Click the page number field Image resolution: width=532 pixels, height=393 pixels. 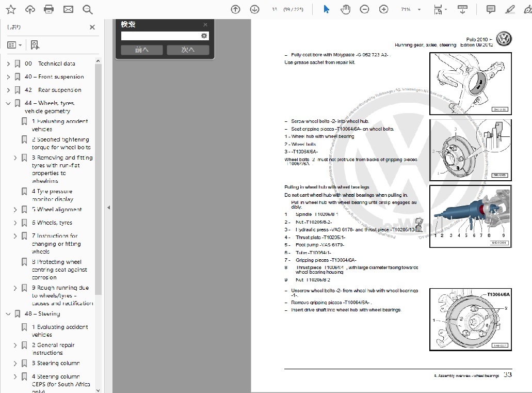pyautogui.click(x=275, y=9)
